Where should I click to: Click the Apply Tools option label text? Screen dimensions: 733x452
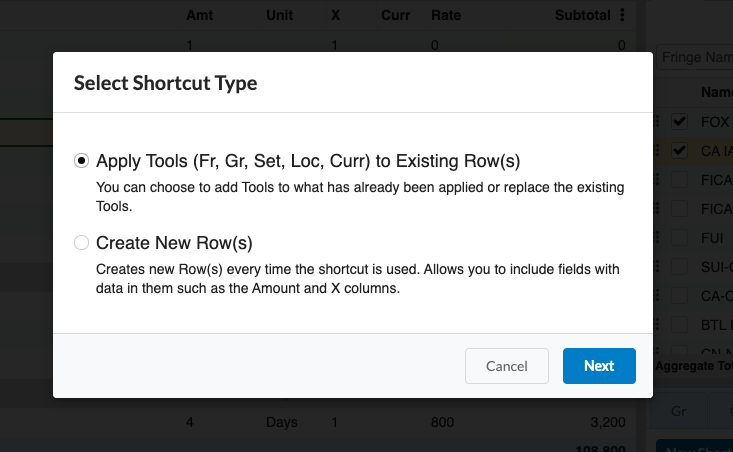(x=308, y=161)
